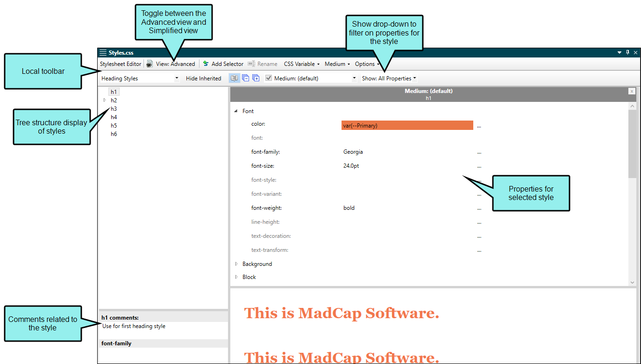
Task: Click the ellipsis button for text-transform
Action: click(x=479, y=251)
